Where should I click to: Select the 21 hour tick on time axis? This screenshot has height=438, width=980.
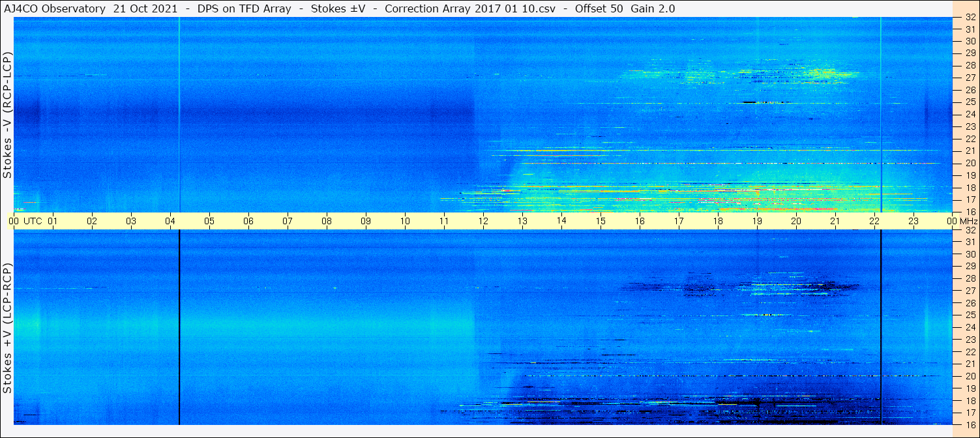[x=835, y=222]
